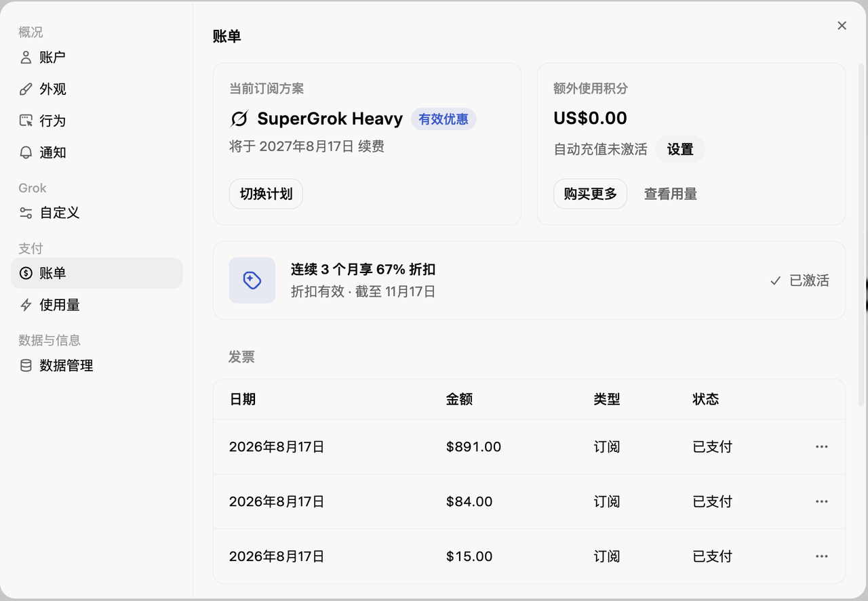
Task: Select the 自定义 section under Grok
Action: pos(96,213)
